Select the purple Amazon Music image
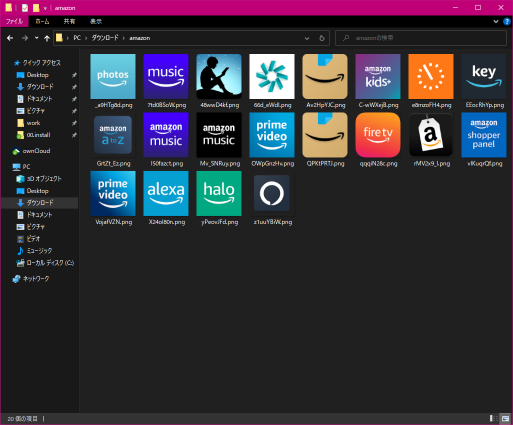The image size is (513, 425). 166,135
